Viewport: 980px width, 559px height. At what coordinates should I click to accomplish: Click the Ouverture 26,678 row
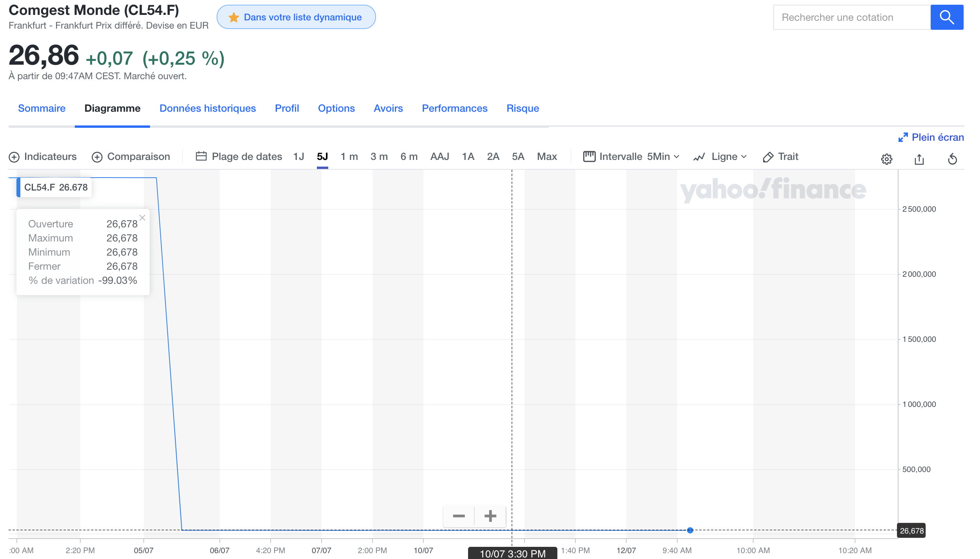pos(83,224)
